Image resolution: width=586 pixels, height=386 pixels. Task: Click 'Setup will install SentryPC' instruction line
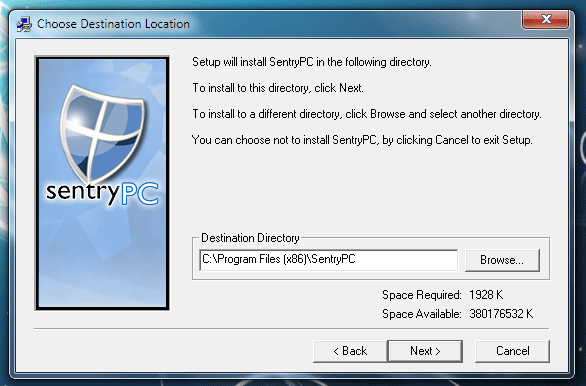[312, 62]
